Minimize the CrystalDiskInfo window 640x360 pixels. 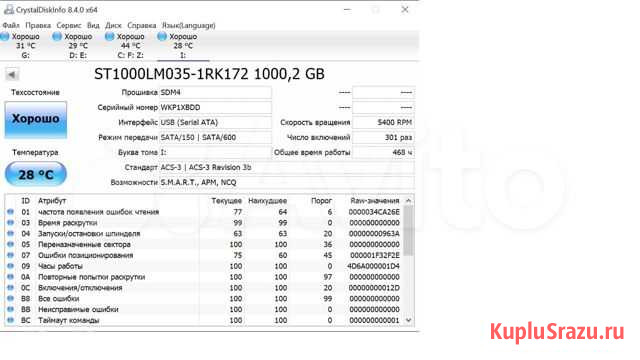point(347,9)
